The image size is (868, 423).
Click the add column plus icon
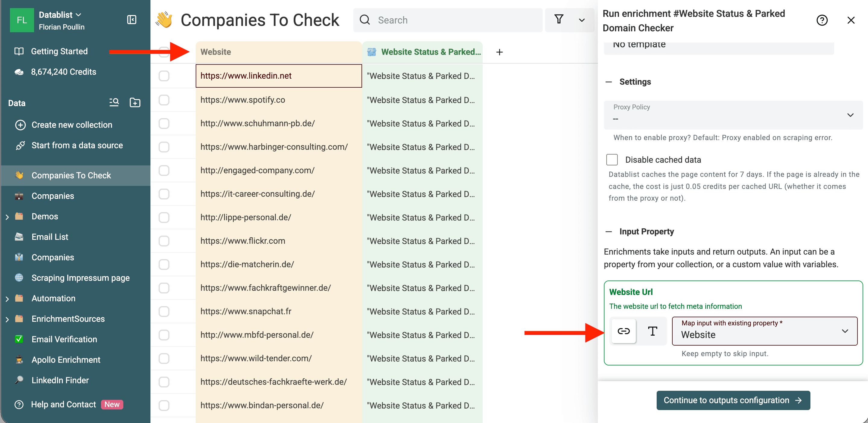click(x=499, y=52)
